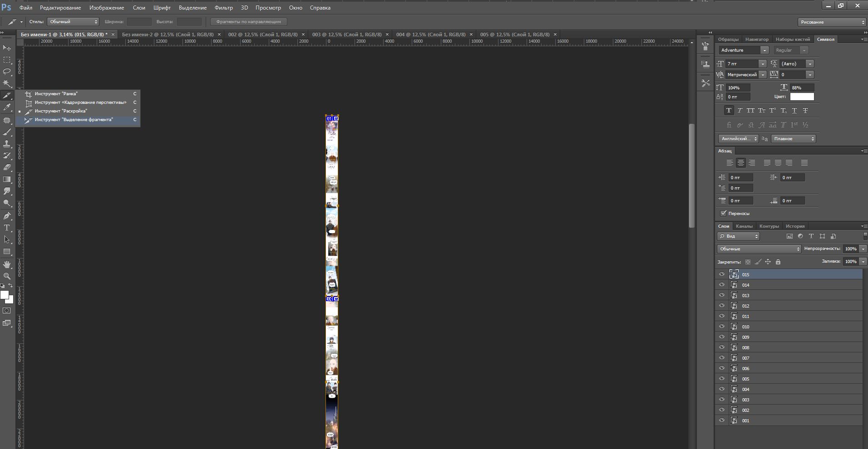Select the Rectangular Marquee tool

click(x=7, y=60)
